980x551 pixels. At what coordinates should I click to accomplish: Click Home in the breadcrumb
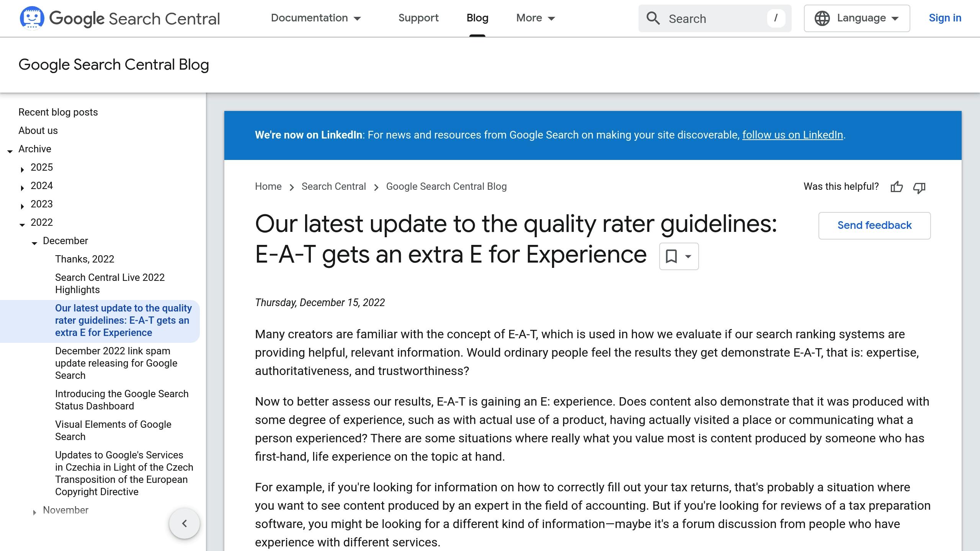(268, 186)
